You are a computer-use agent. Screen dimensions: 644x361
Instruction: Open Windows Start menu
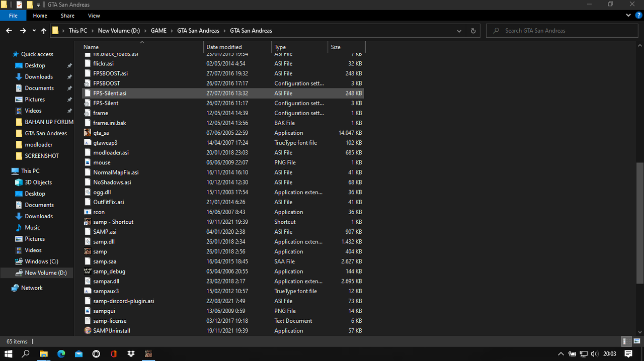[x=9, y=353]
